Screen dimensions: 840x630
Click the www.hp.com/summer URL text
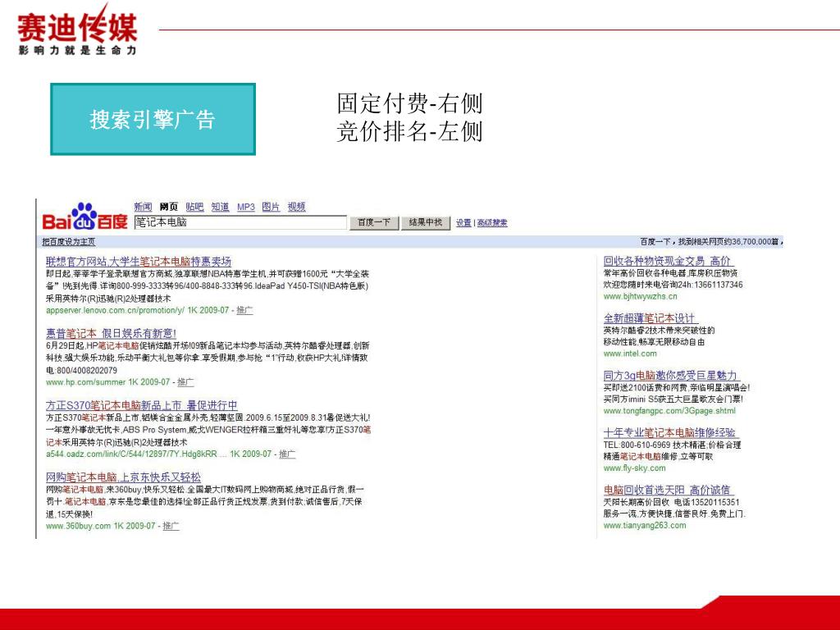[85, 382]
